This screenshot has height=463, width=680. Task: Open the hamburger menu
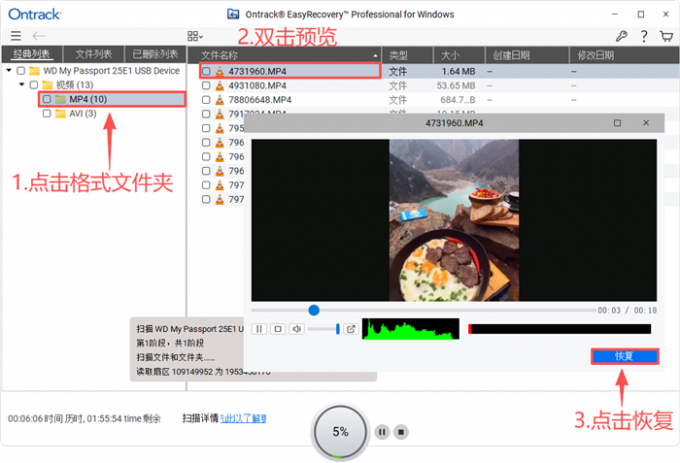click(16, 36)
